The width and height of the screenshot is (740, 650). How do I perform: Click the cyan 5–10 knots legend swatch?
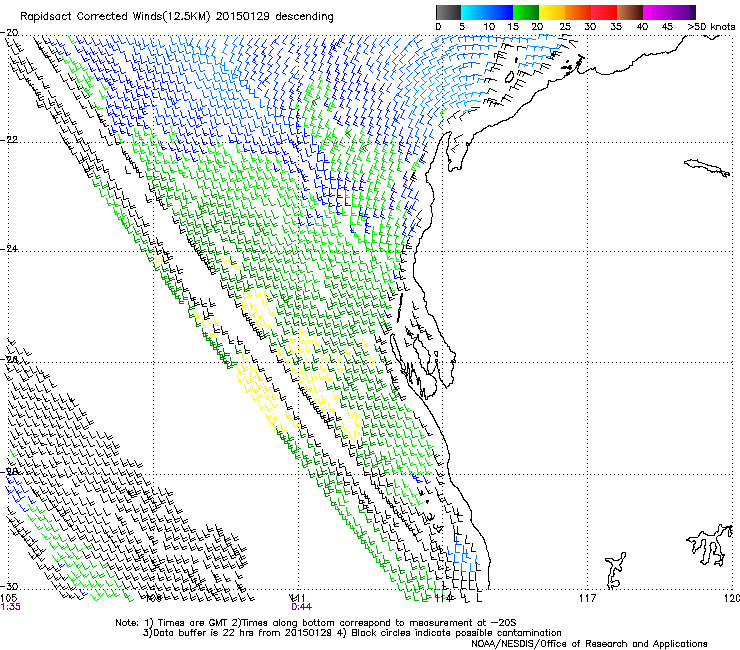coord(474,12)
